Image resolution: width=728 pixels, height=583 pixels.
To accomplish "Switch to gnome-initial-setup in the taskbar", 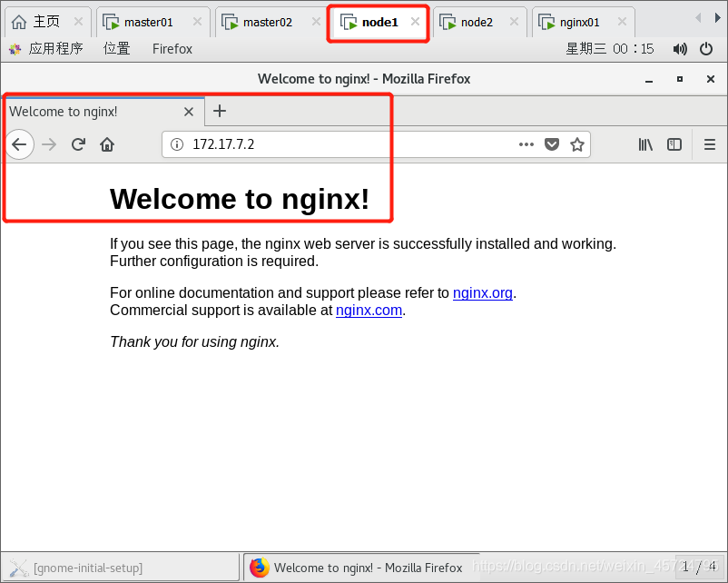I will [120, 568].
